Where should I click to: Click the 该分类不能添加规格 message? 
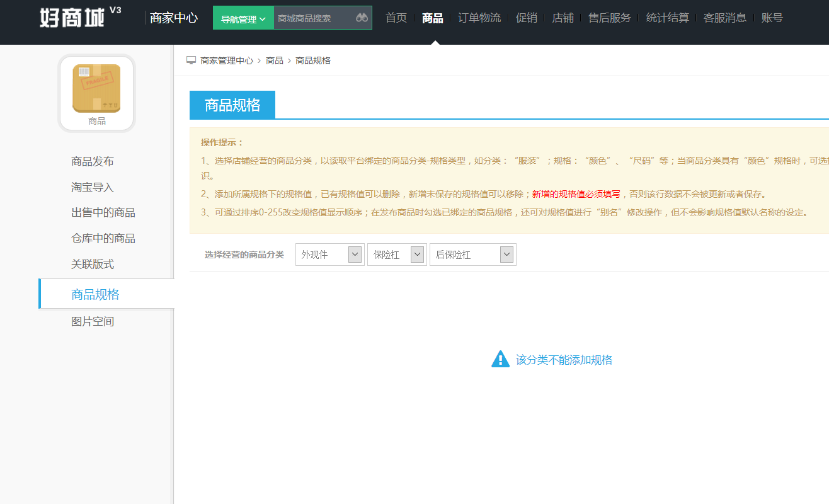click(x=564, y=360)
